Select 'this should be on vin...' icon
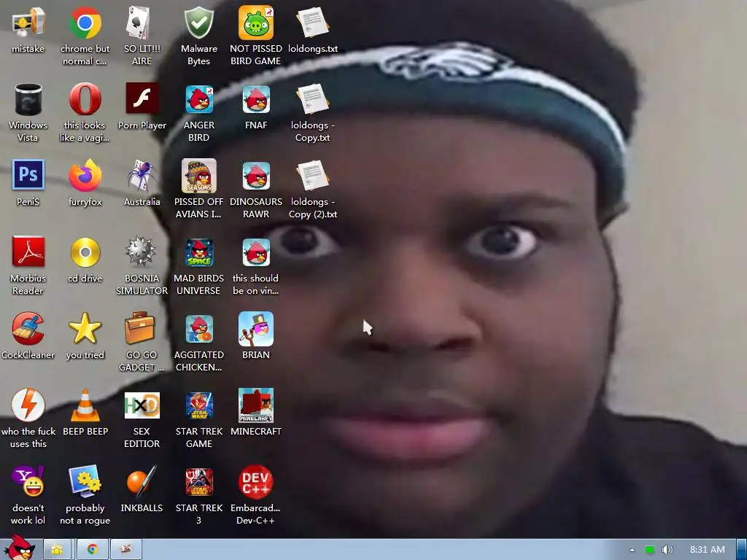 [x=256, y=252]
